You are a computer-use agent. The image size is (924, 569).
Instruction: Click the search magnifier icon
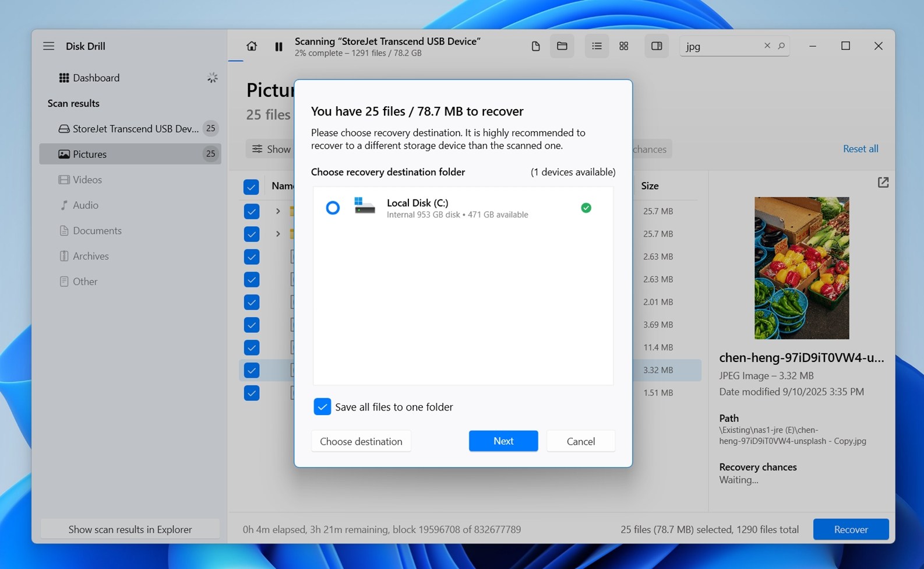tap(782, 45)
